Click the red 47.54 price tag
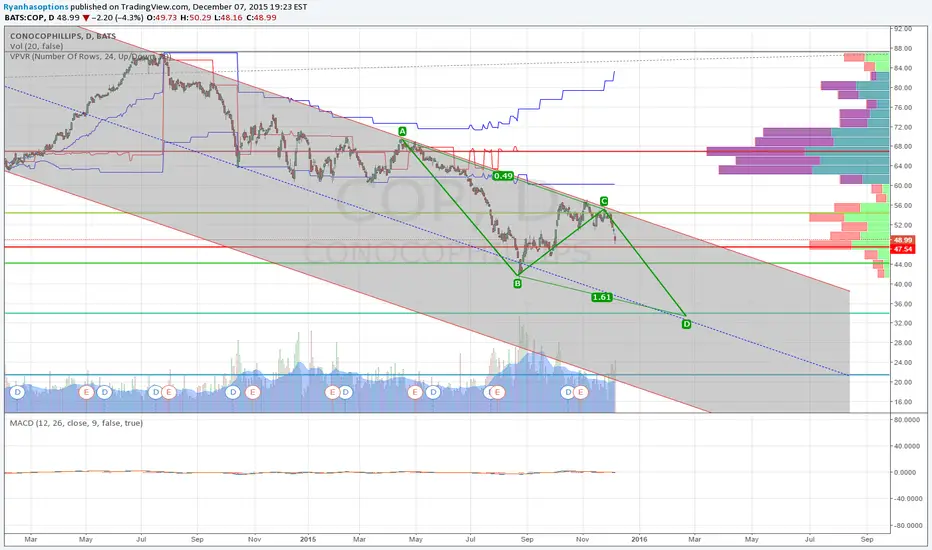Image resolution: width=932 pixels, height=550 pixels. 902,249
